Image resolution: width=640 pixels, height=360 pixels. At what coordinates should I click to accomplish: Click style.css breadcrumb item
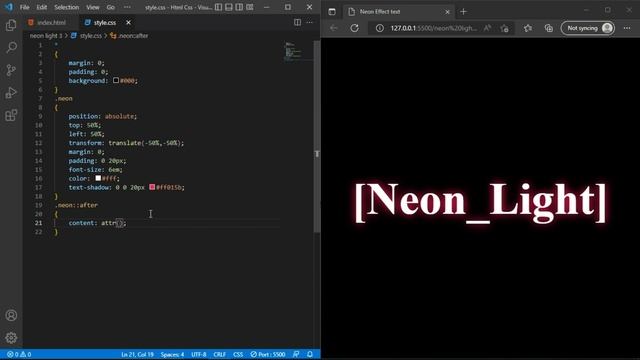pyautogui.click(x=87, y=36)
